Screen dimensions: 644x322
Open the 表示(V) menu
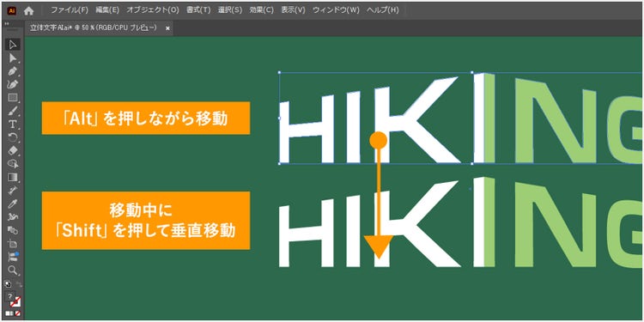[294, 10]
